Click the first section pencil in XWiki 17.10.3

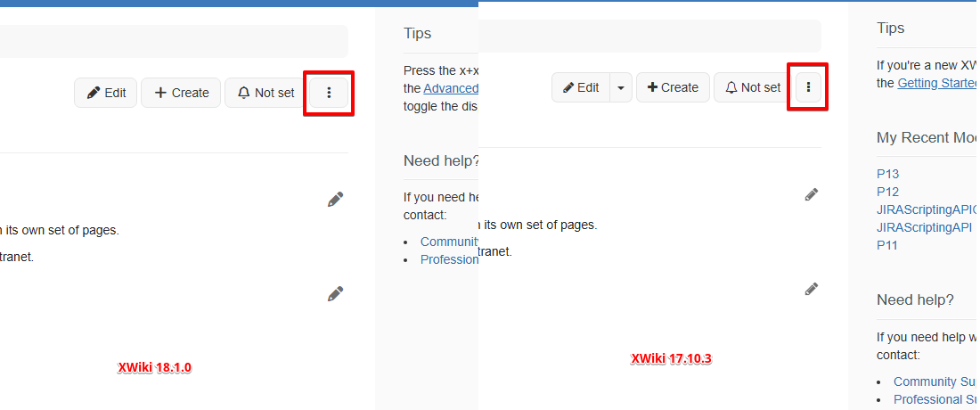click(x=811, y=194)
